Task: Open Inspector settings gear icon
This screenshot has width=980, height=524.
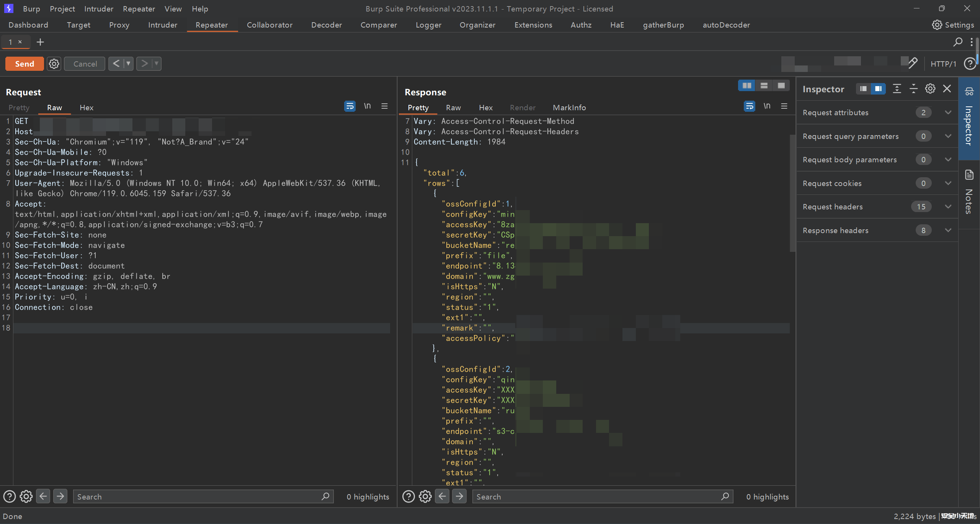Action: tap(930, 89)
